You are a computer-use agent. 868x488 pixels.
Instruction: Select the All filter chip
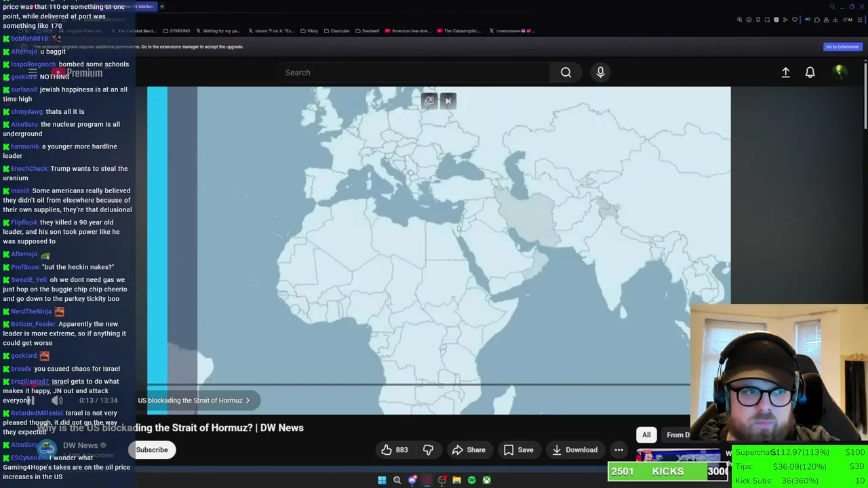pos(646,435)
